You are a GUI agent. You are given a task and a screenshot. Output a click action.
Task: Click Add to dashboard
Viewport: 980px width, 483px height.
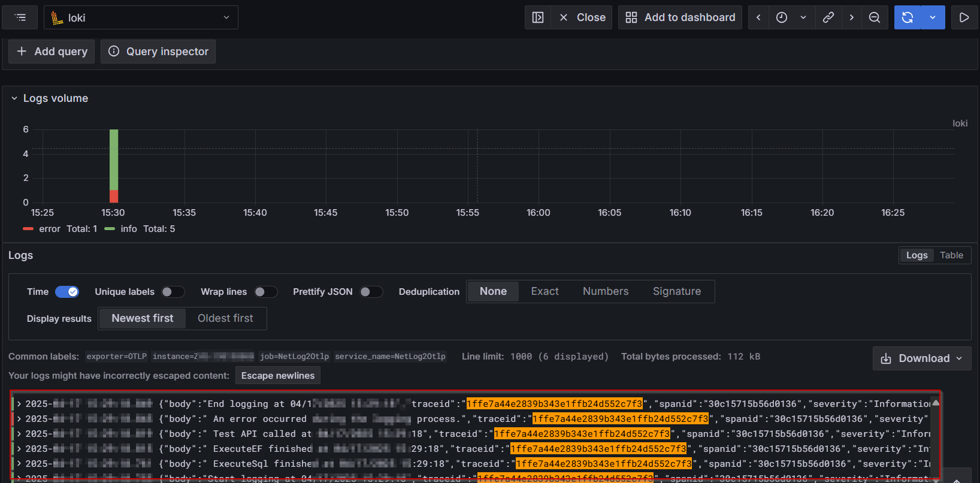(680, 17)
